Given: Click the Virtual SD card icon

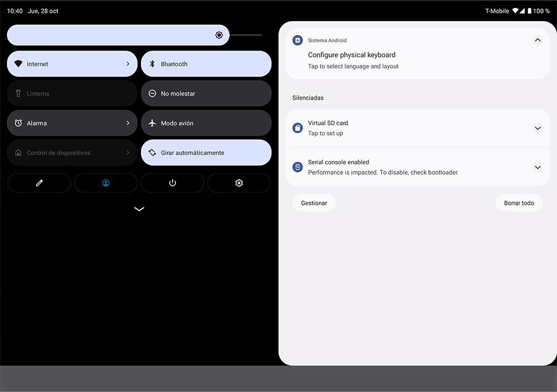Looking at the screenshot, I should click(x=297, y=128).
